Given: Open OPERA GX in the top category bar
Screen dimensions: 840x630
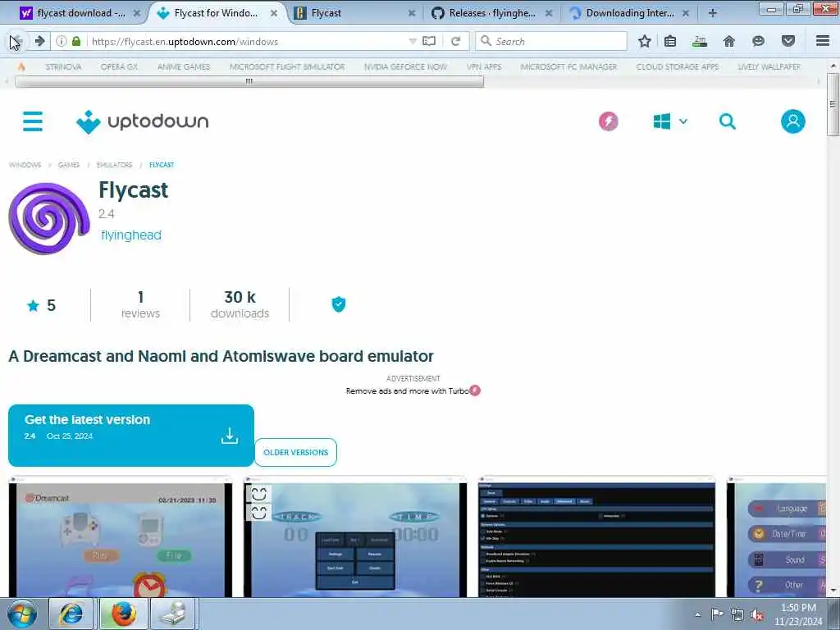Looking at the screenshot, I should (x=119, y=67).
